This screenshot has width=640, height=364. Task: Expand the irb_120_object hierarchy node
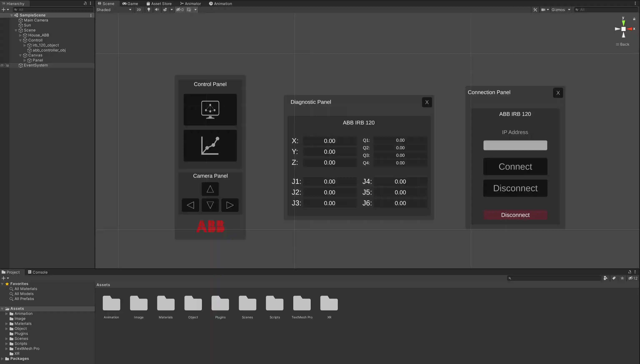coord(25,45)
